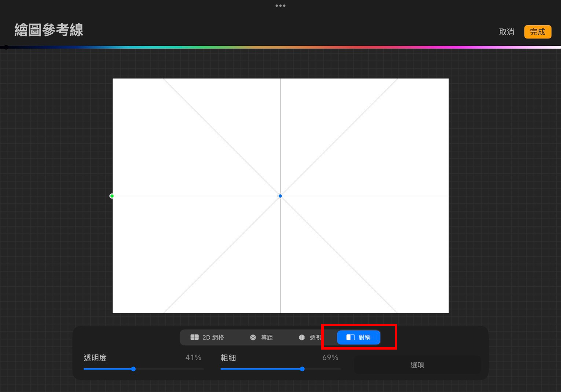Viewport: 561px width, 392px height.
Task: Switch to the 2D 網格 tab
Action: [x=213, y=337]
